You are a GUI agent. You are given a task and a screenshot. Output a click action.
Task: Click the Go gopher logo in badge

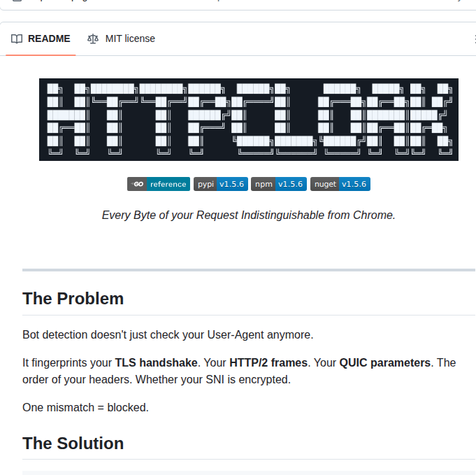138,184
